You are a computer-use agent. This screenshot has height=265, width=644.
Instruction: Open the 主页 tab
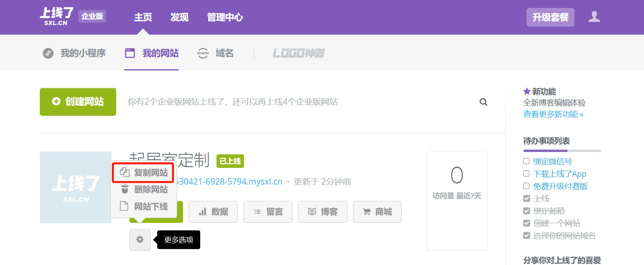click(x=143, y=17)
